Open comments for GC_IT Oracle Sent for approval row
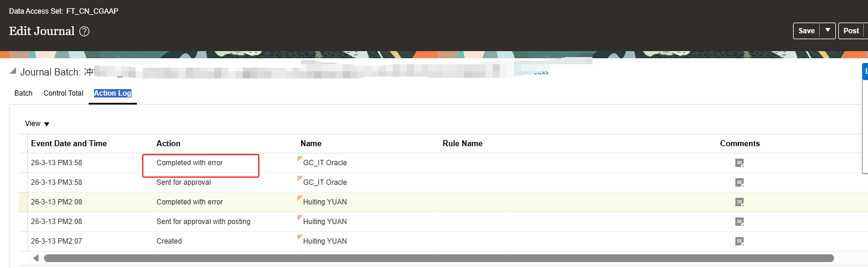This screenshot has height=268, width=868. pyautogui.click(x=739, y=182)
